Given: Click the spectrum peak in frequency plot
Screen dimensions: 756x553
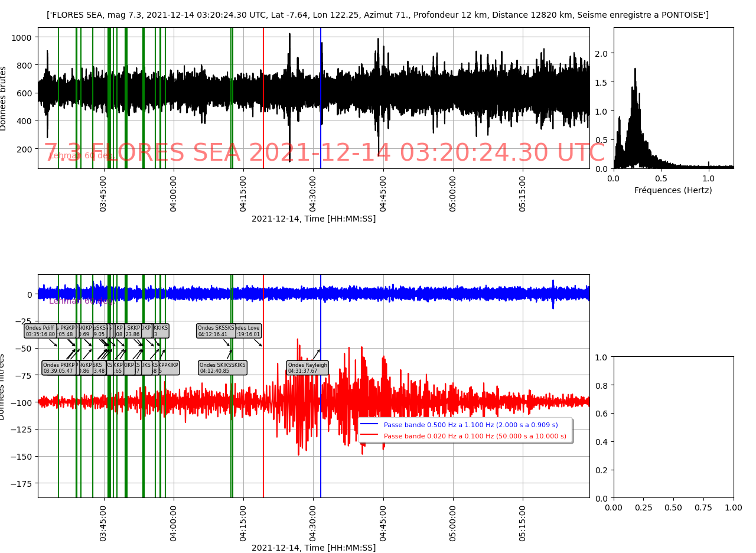Looking at the screenshot, I should (x=635, y=70).
